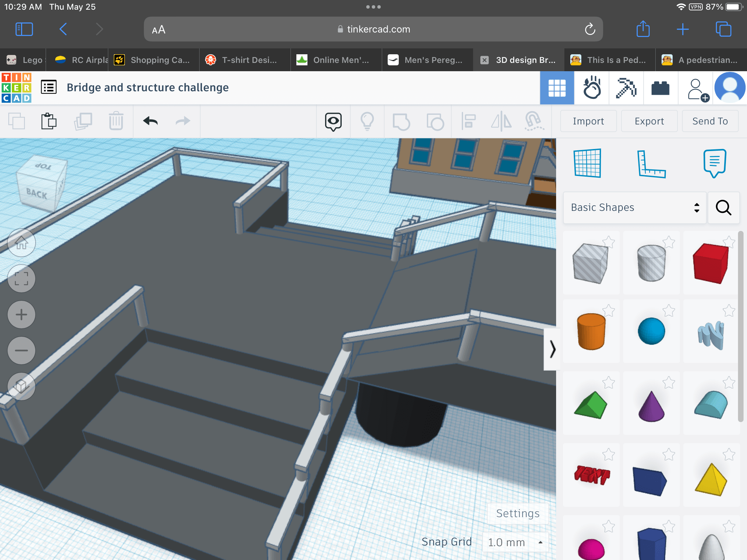The height and width of the screenshot is (560, 747).
Task: Toggle the show all eye icon
Action: (x=333, y=121)
